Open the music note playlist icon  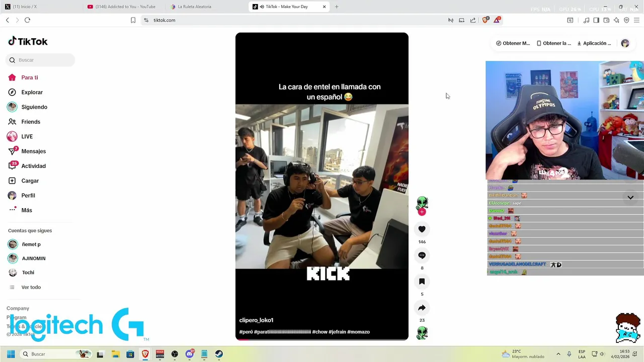tap(586, 20)
